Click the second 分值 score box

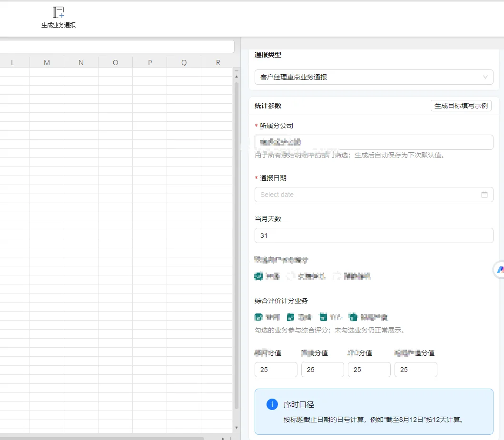coord(322,370)
